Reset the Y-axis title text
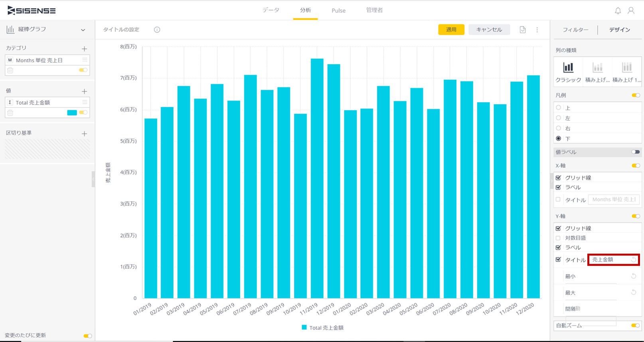The width and height of the screenshot is (644, 342). point(634,260)
